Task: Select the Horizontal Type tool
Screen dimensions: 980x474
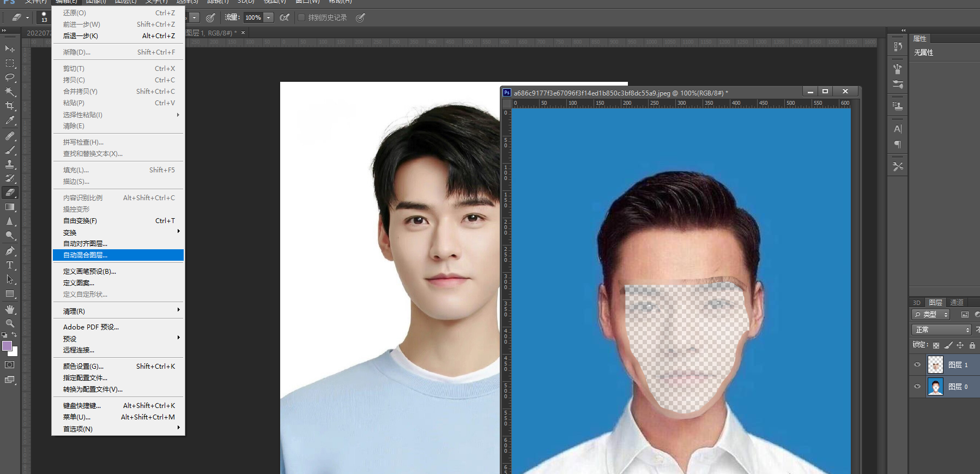Action: coord(10,265)
